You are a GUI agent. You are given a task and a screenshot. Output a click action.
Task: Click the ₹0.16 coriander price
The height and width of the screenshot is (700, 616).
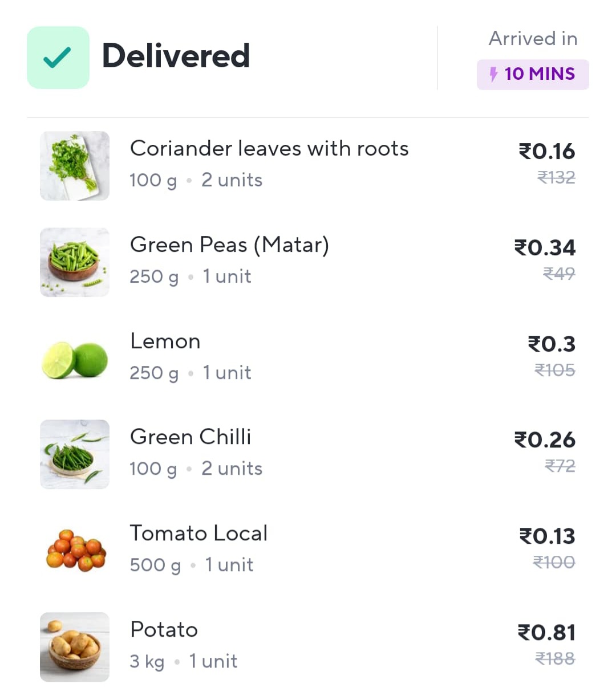(546, 152)
